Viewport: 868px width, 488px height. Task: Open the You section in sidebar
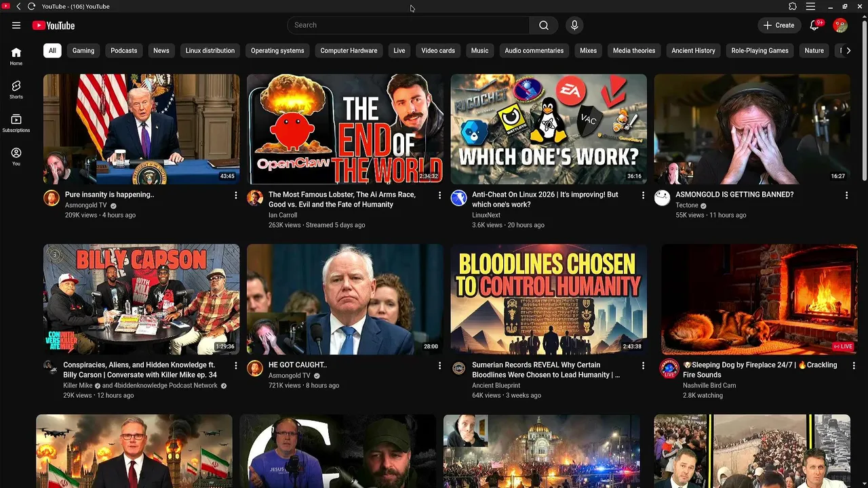click(x=16, y=157)
